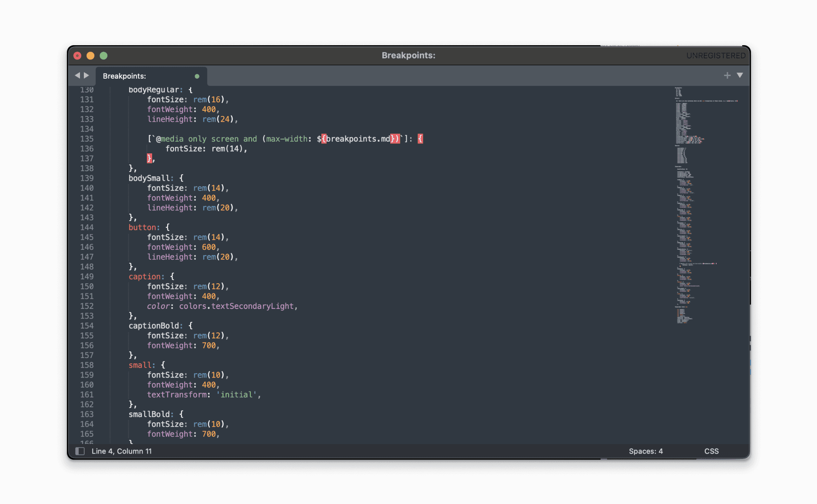This screenshot has height=504, width=817.
Task: Open the CSS syntax selector
Action: click(x=711, y=451)
